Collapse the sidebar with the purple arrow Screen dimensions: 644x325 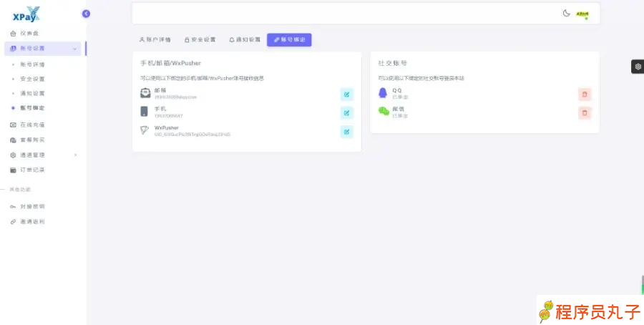86,14
